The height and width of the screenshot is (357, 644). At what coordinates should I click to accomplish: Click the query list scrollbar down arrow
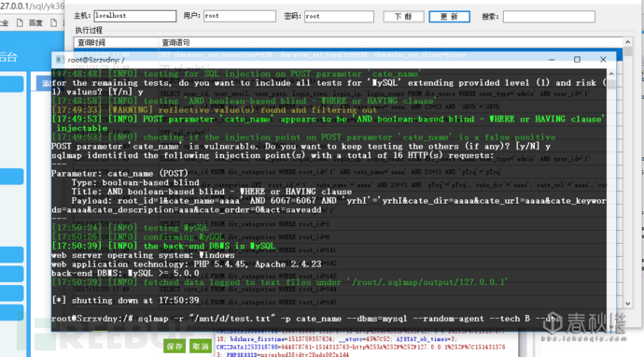(x=627, y=304)
